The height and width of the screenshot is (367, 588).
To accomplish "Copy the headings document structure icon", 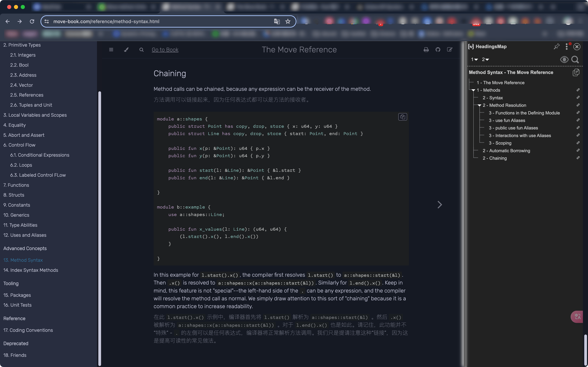I will (576, 72).
